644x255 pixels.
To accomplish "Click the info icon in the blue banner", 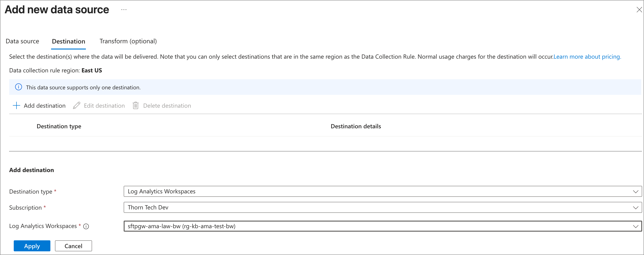I will 19,87.
